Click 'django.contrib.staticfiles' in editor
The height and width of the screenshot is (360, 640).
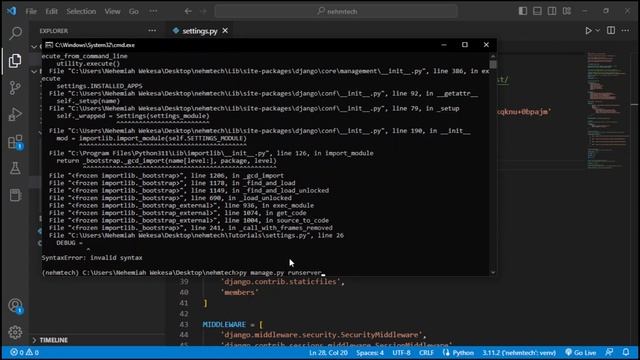pos(281,282)
